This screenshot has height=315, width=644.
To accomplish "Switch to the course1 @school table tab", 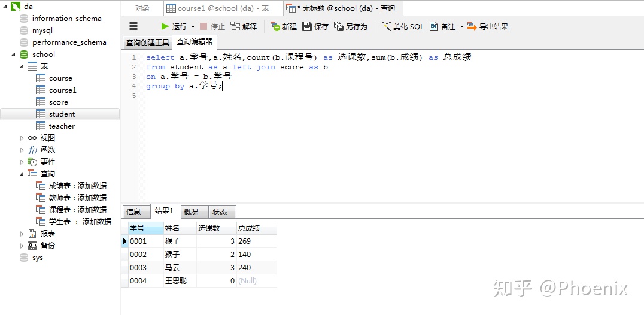I will pos(223,8).
